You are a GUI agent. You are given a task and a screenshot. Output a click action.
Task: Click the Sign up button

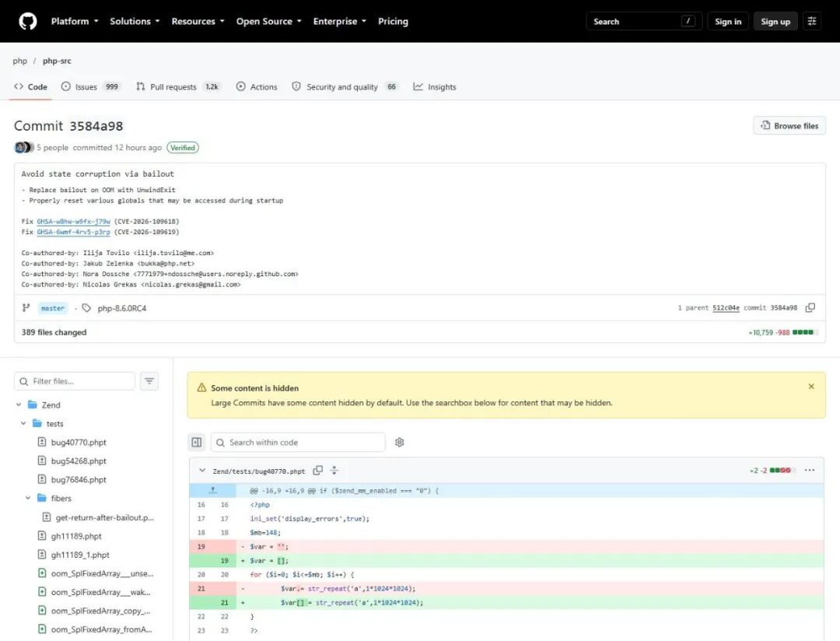775,22
